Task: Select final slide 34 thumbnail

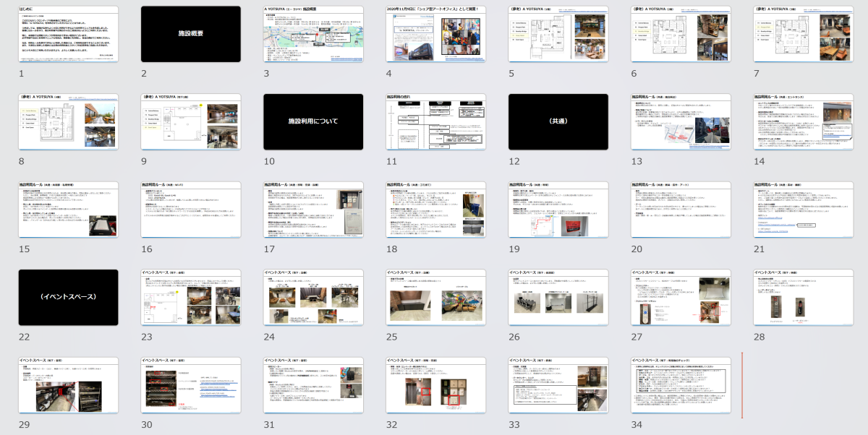Action: coord(681,385)
